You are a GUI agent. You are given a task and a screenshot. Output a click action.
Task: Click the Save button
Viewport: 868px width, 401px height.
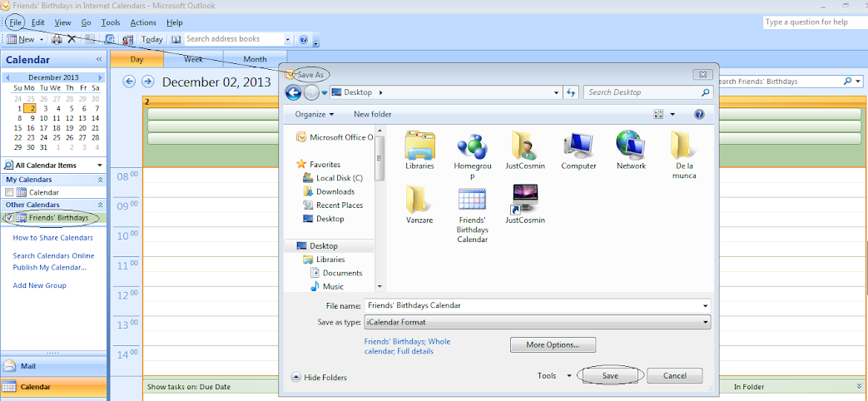coord(610,375)
